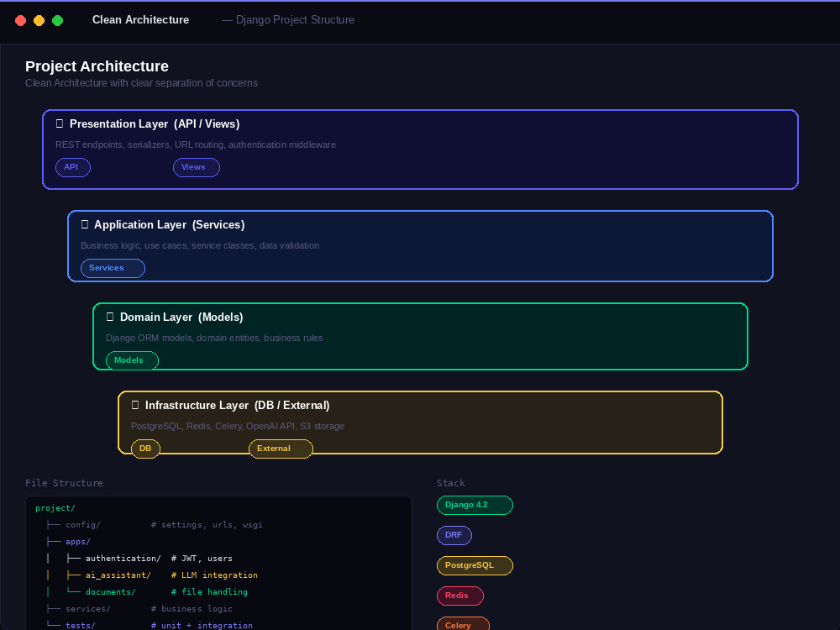
Task: Click the Clean Architecture window title
Action: [141, 20]
